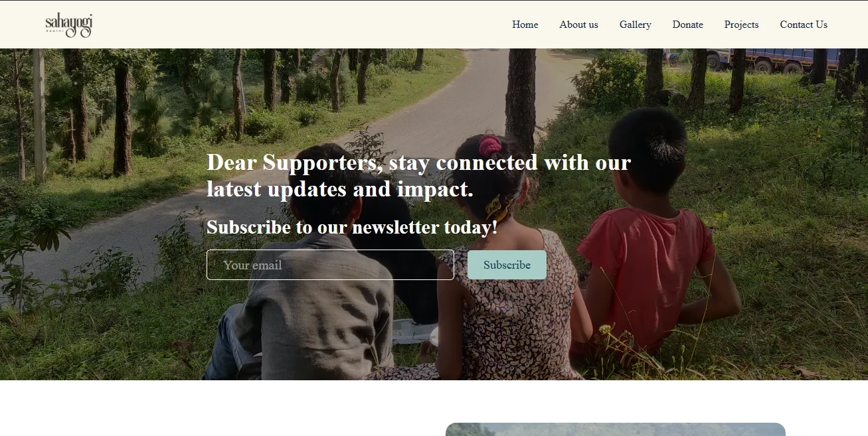Click the blank header area beside the logo
Viewport: 868px width, 436px height.
[299, 25]
